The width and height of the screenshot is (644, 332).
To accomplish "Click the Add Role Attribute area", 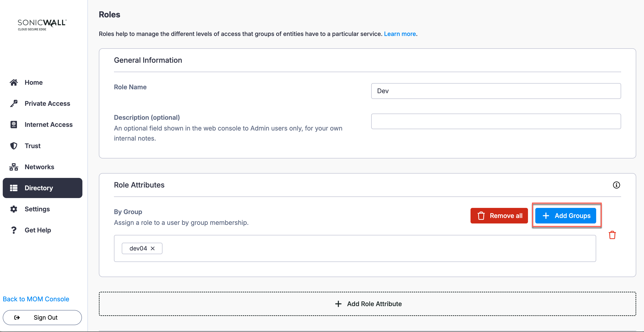I will click(x=367, y=304).
